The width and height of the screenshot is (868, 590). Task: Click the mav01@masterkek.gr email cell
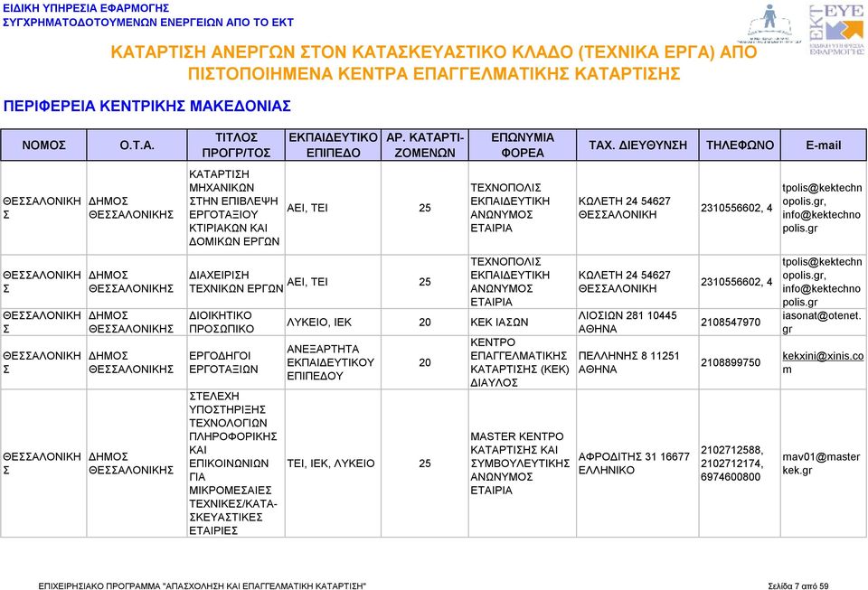pyautogui.click(x=822, y=464)
